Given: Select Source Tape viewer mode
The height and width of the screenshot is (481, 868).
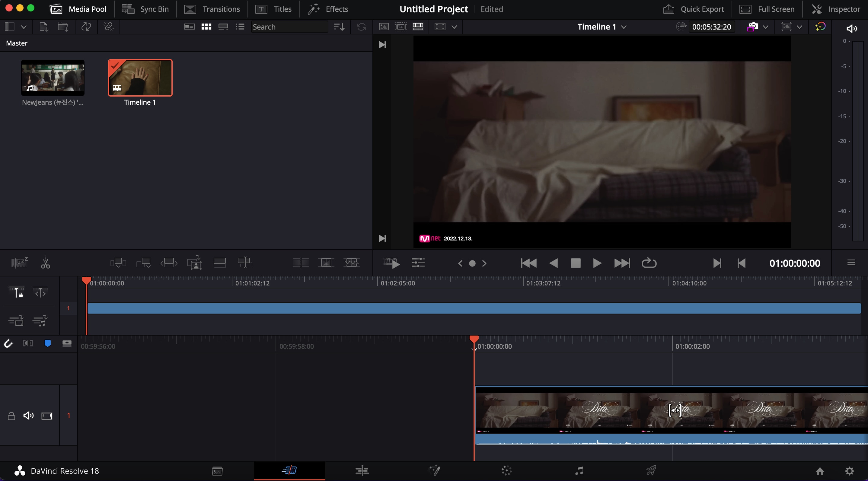Looking at the screenshot, I should [x=400, y=27].
